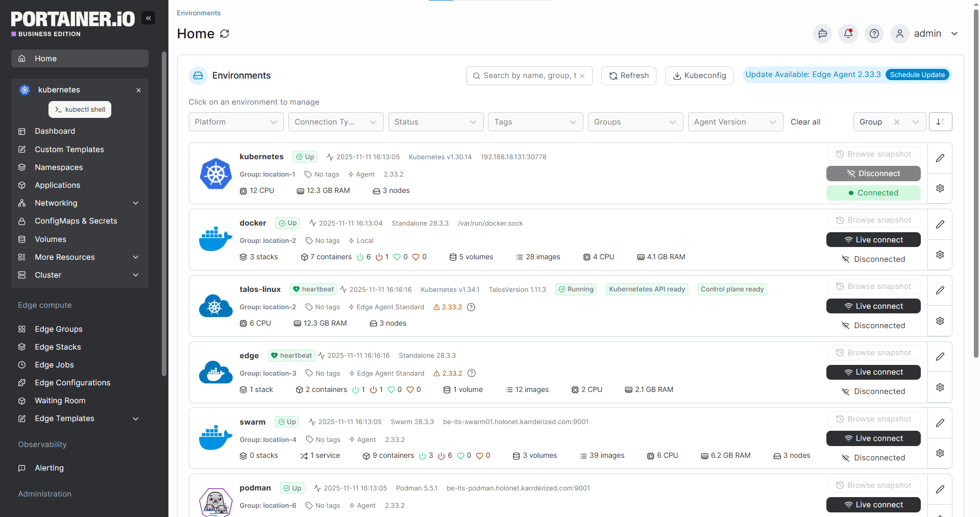The image size is (980, 517).
Task: Expand the More Resources sidebar section
Action: tap(80, 257)
